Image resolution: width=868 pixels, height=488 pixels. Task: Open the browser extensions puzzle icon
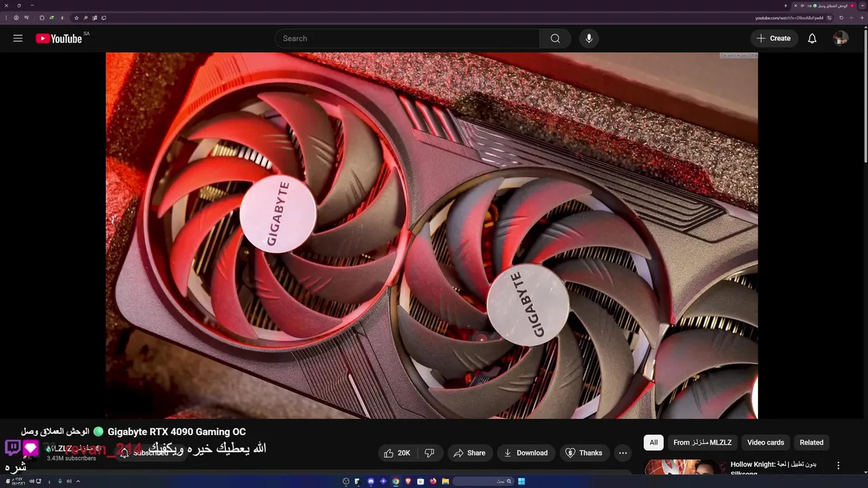click(42, 18)
